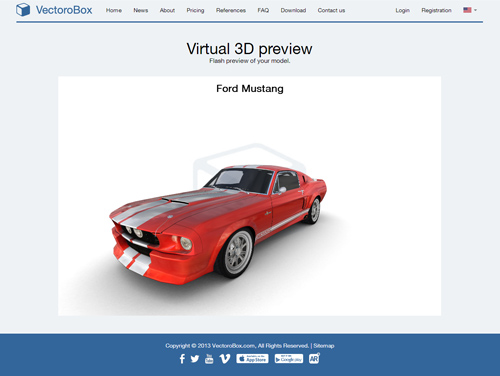Open the Sitemap link in footer
Screen dimensions: 500x376
pyautogui.click(x=324, y=346)
